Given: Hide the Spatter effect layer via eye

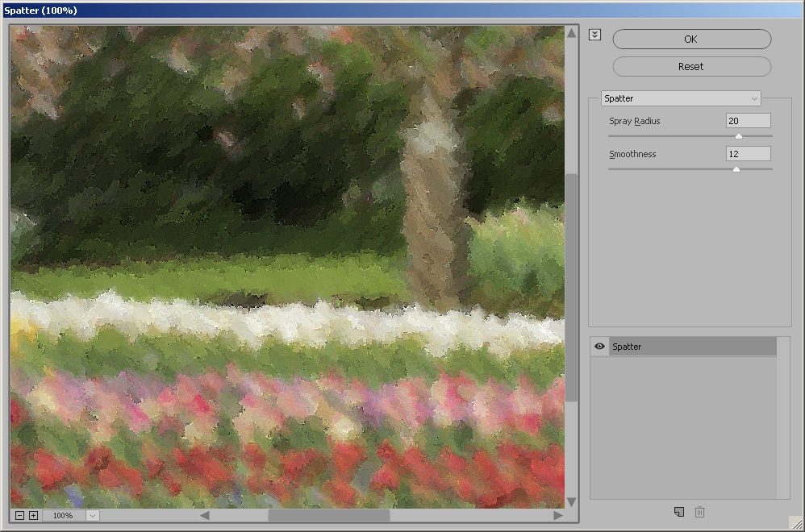Looking at the screenshot, I should tap(599, 347).
